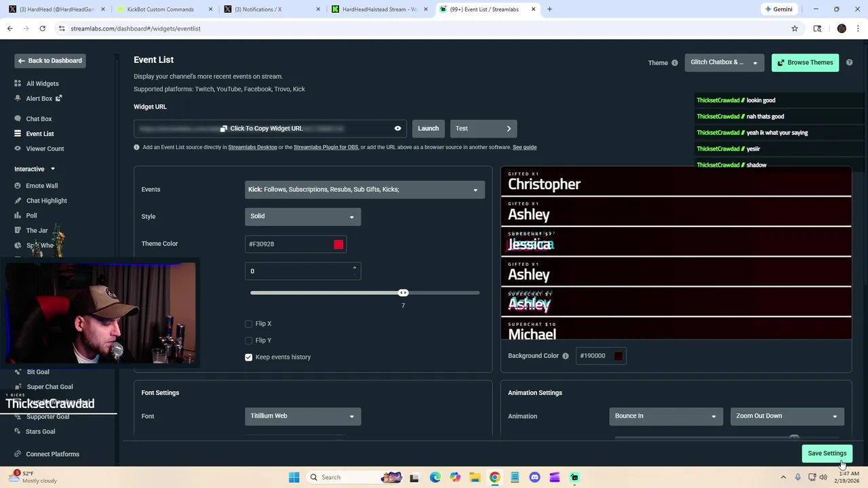Switch to HardHeadHalstead Stream tab
The height and width of the screenshot is (488, 868).
(378, 9)
